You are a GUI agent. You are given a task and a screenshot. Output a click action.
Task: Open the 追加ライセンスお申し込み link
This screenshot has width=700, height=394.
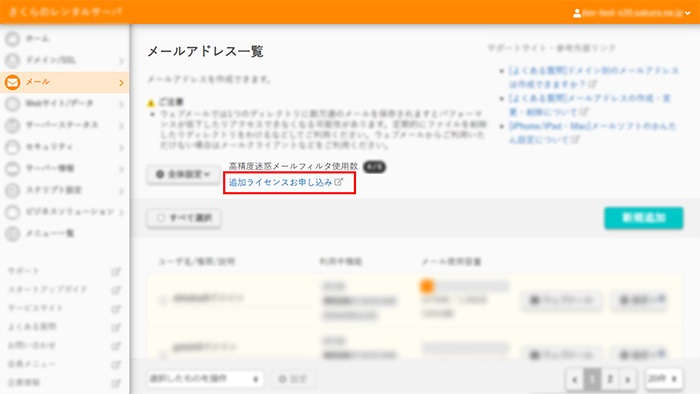pos(286,182)
